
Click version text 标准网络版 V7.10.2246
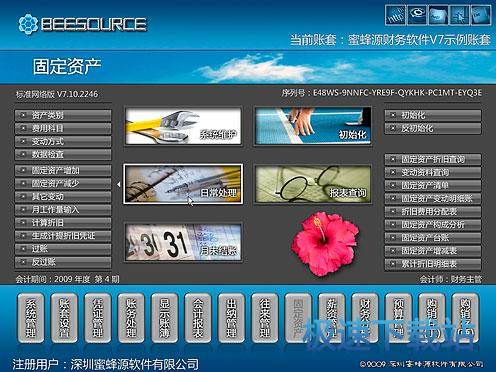click(57, 94)
